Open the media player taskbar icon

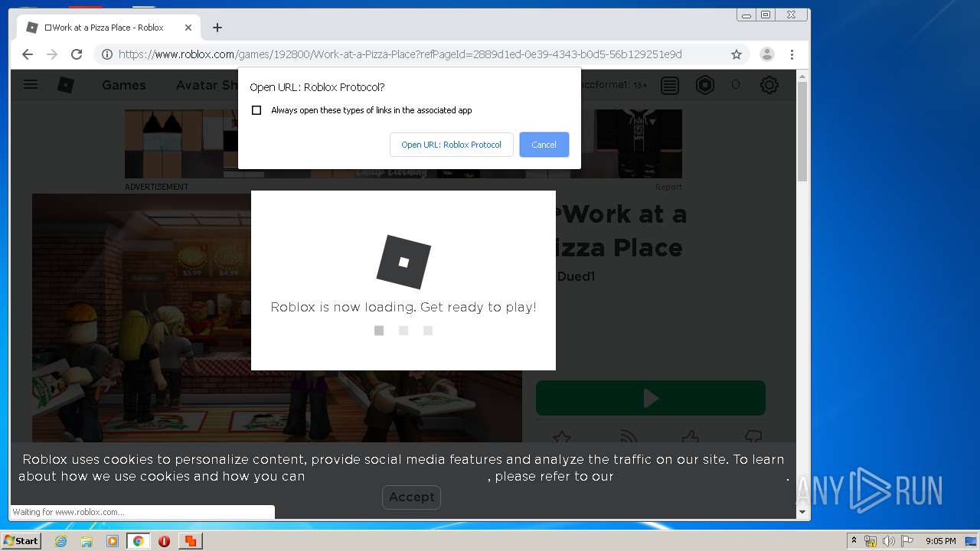pos(113,541)
